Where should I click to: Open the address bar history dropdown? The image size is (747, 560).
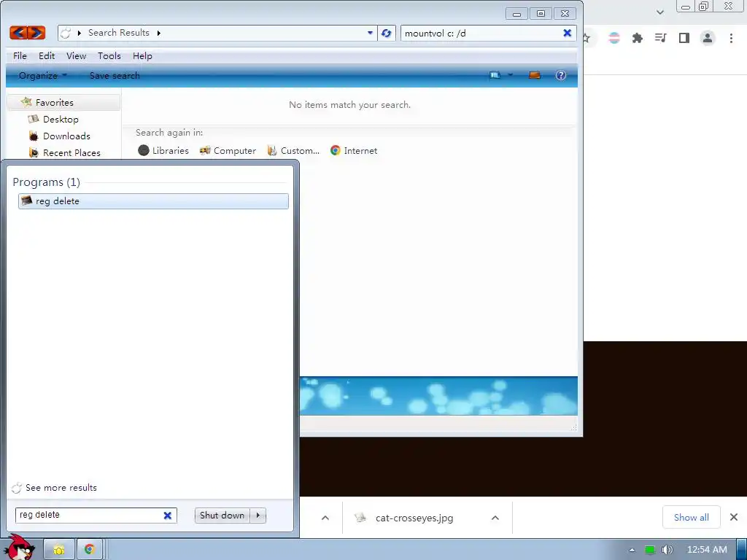coord(370,33)
